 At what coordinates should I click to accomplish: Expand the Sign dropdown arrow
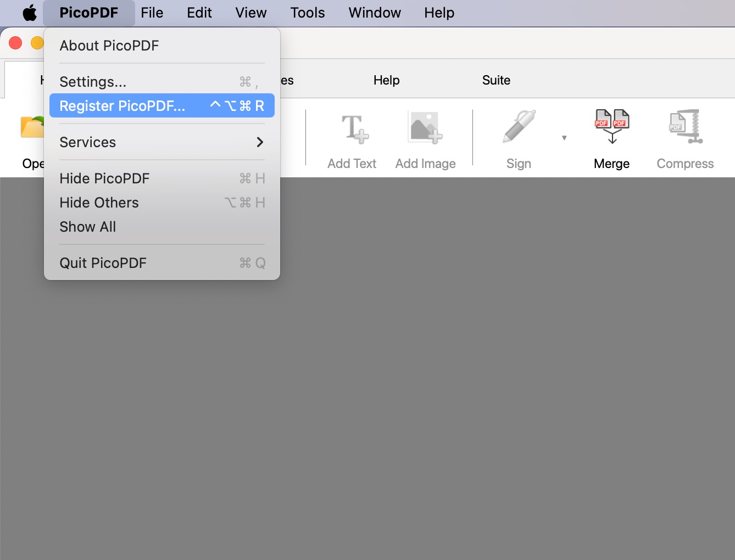point(564,138)
